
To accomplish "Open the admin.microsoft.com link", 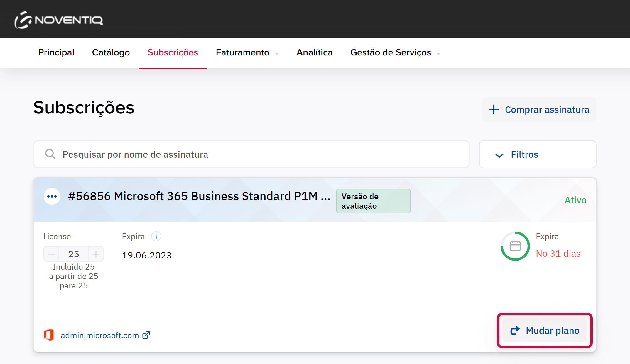I will (x=100, y=335).
